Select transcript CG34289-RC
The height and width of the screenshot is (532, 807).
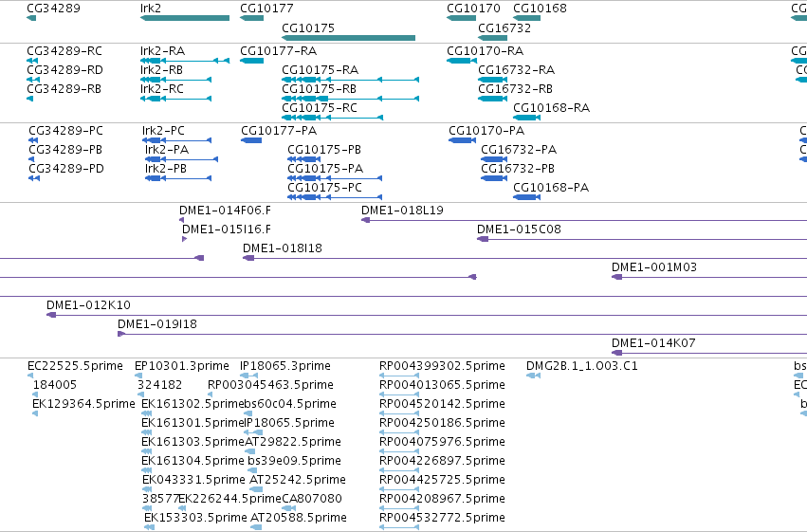[x=64, y=51]
